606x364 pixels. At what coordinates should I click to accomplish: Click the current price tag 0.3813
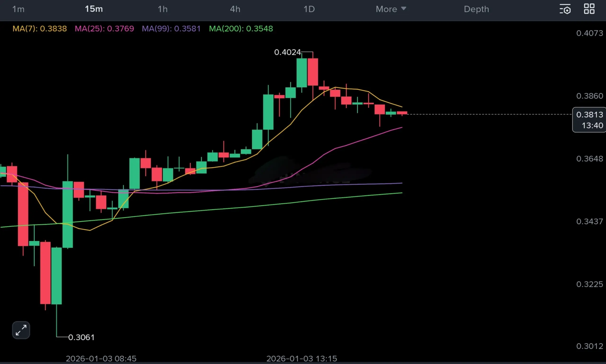coord(589,114)
